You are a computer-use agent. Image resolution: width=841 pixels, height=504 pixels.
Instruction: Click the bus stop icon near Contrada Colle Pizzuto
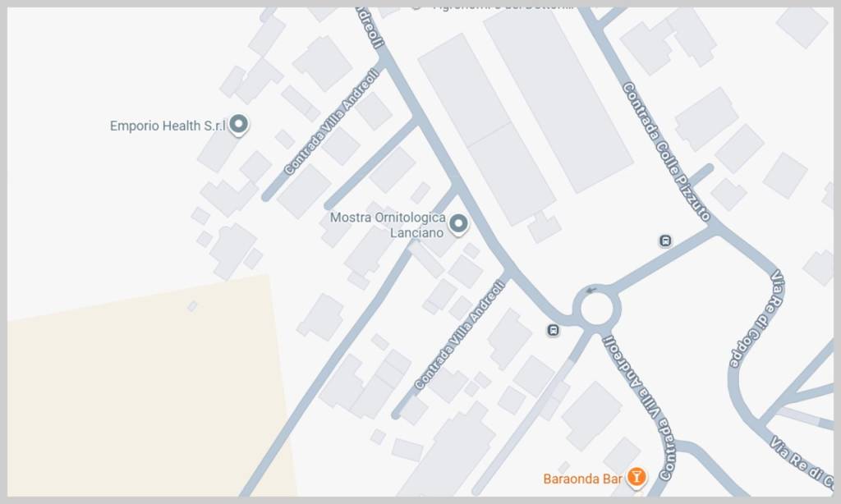665,241
